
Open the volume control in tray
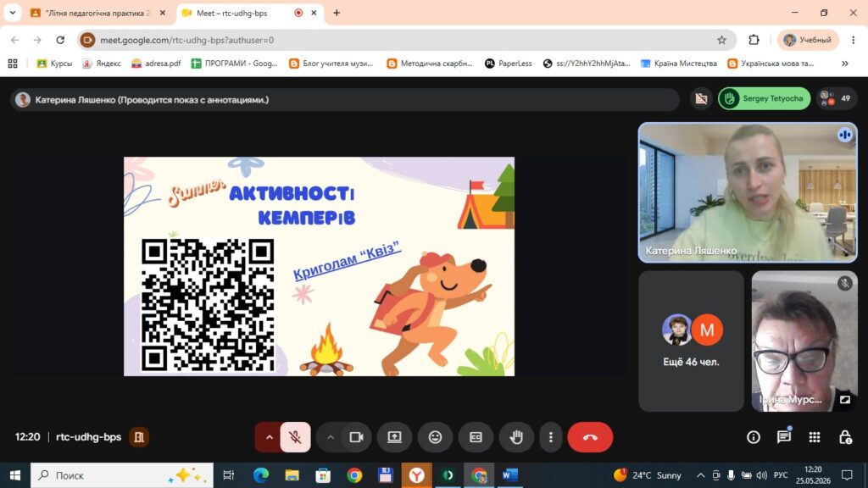click(x=762, y=475)
